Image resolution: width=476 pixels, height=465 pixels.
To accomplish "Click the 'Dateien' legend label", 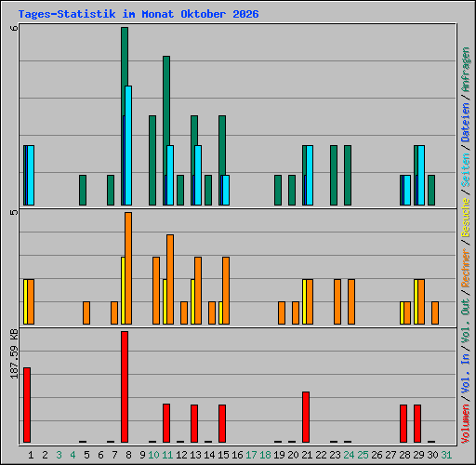I will click(466, 123).
